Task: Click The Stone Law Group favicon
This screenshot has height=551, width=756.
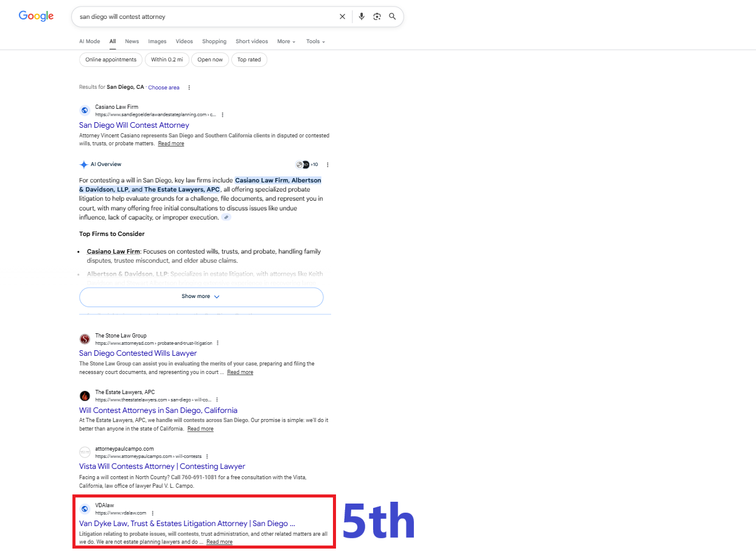Action: (85, 339)
